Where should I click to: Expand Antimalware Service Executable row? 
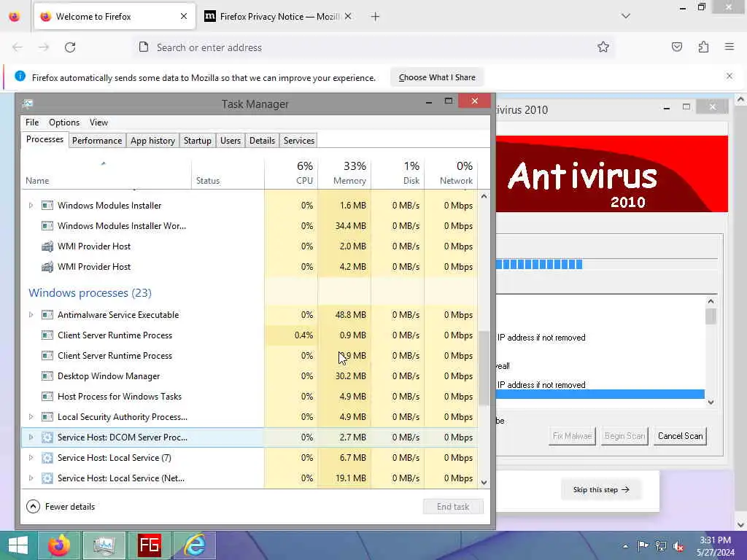click(31, 315)
